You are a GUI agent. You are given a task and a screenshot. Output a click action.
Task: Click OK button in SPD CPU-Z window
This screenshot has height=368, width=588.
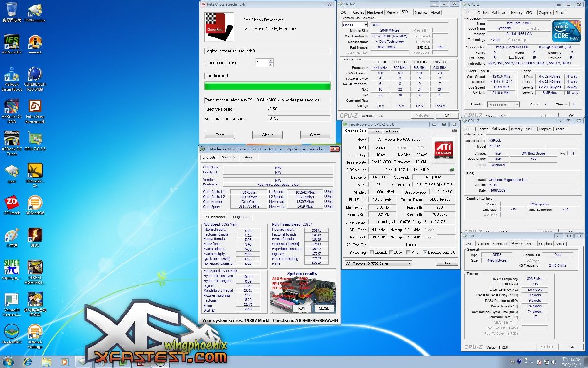pos(447,115)
